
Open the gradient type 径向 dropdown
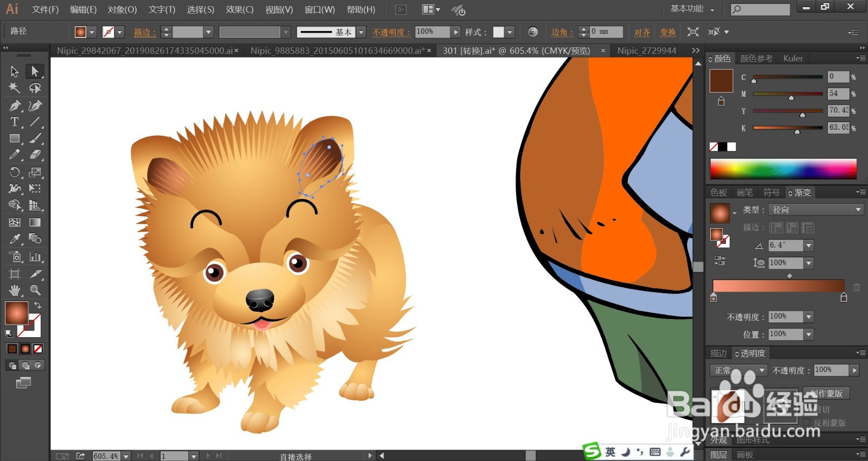816,210
